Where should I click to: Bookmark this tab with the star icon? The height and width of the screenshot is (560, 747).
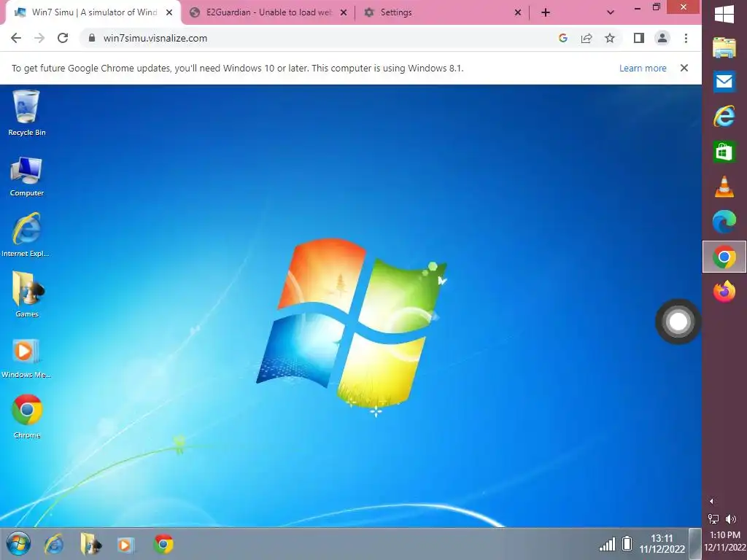point(610,38)
